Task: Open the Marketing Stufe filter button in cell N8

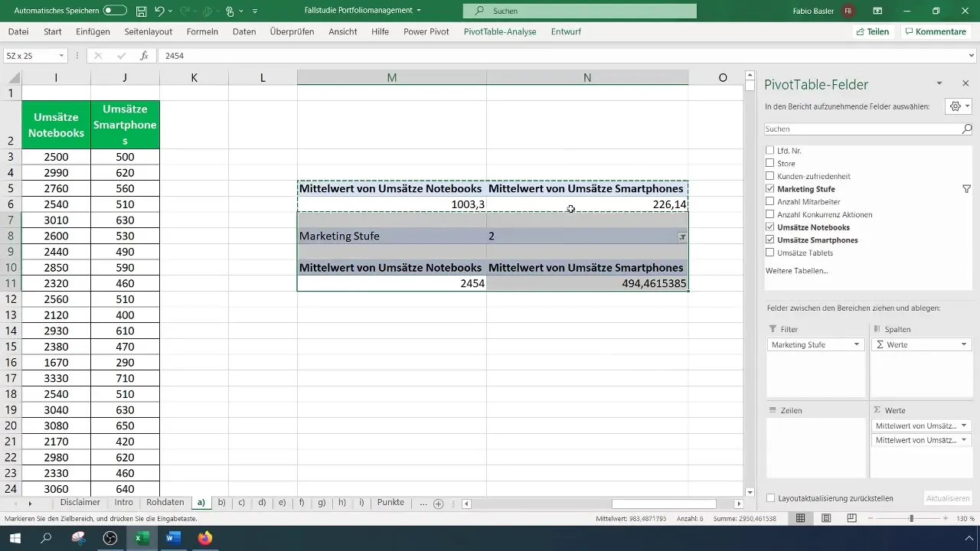Action: pyautogui.click(x=682, y=237)
